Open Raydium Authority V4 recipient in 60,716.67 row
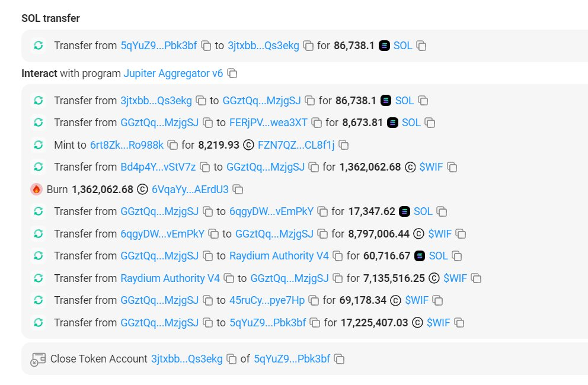588x385 pixels. pyautogui.click(x=279, y=256)
